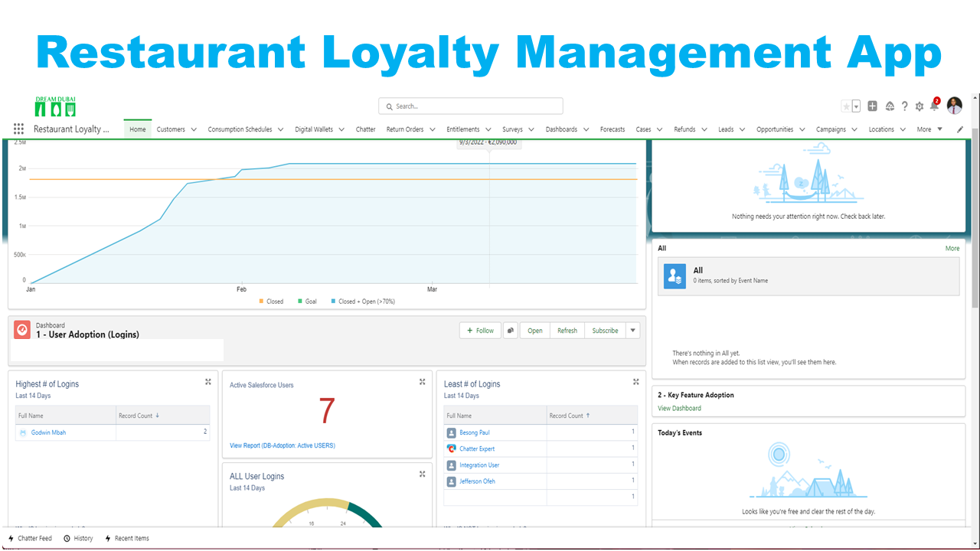Open the user profile avatar

pos(954,106)
